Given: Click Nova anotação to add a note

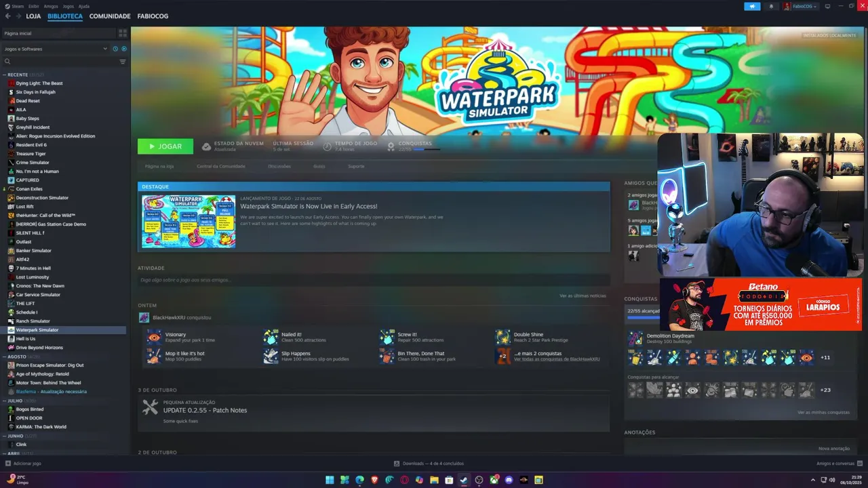Looking at the screenshot, I should (834, 449).
